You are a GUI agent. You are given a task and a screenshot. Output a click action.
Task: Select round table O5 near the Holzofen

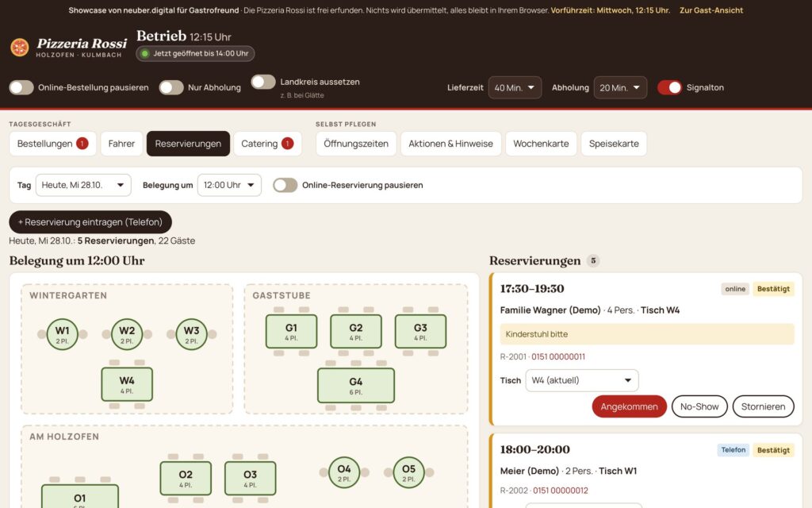(408, 472)
